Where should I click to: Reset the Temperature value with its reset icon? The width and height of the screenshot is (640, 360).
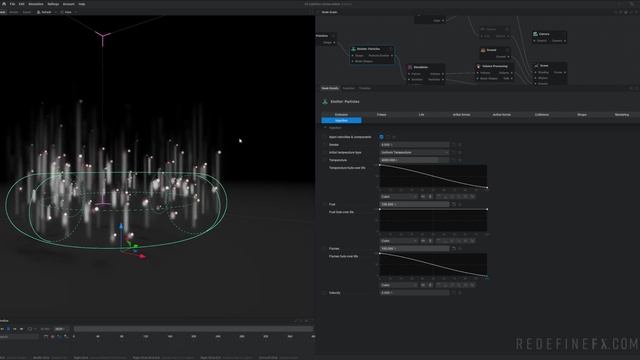coord(453,160)
